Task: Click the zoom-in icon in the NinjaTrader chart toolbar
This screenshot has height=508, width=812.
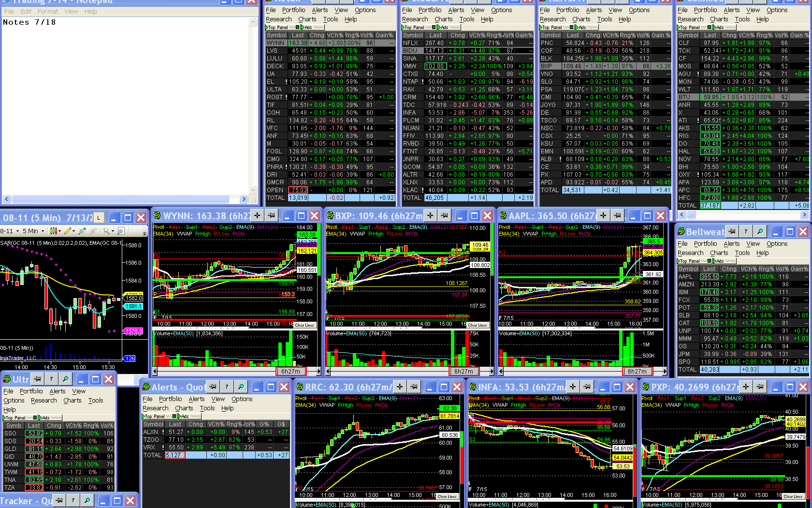Action: (83, 231)
